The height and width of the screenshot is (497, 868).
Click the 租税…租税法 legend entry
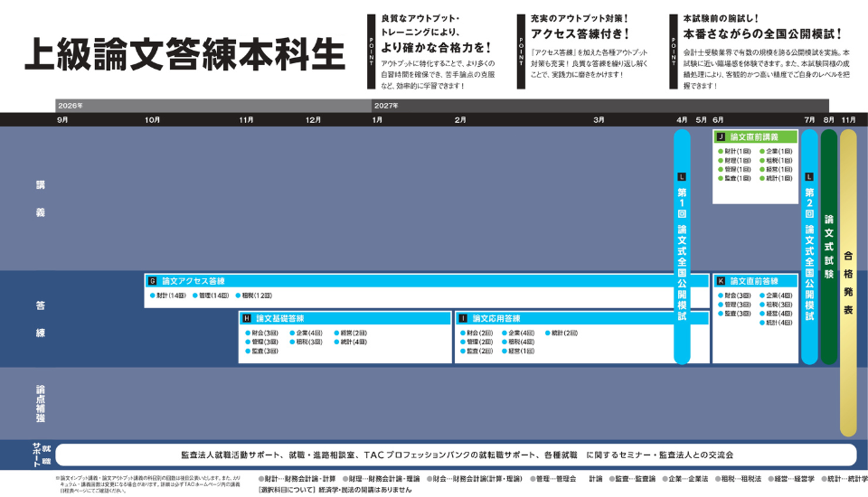[738, 479]
